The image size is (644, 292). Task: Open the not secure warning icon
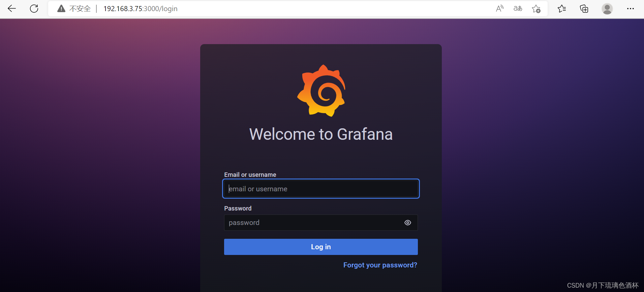(61, 8)
